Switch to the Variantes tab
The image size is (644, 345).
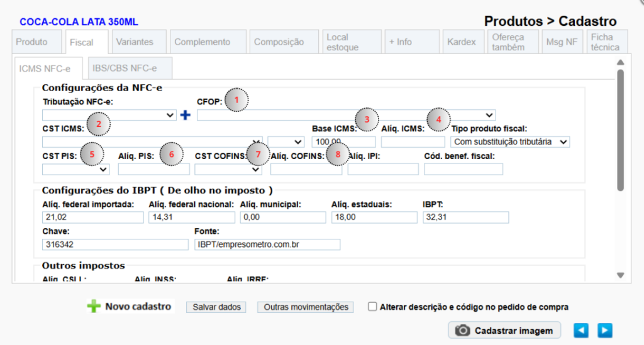coord(139,42)
